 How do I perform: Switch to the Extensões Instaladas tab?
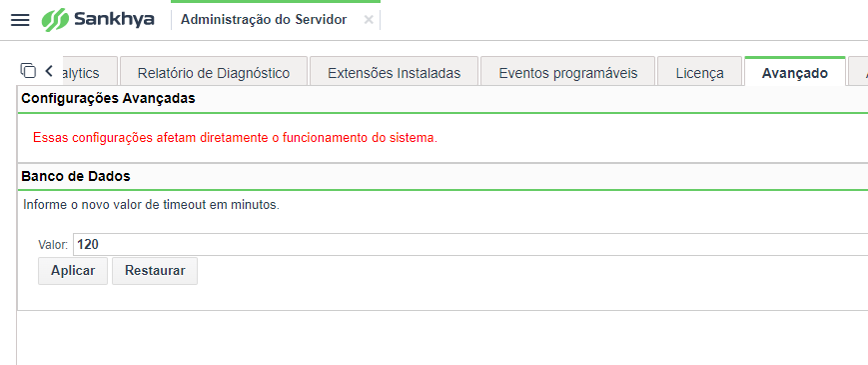point(395,71)
